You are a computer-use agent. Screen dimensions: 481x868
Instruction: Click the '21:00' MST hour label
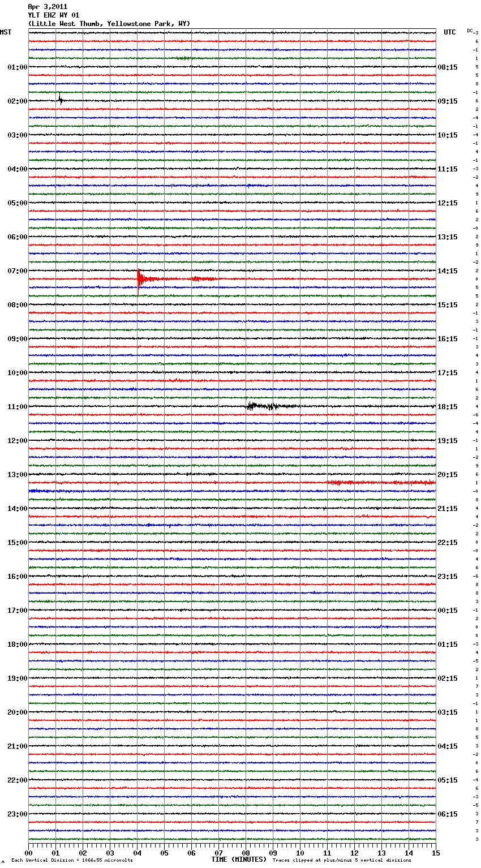(x=17, y=746)
